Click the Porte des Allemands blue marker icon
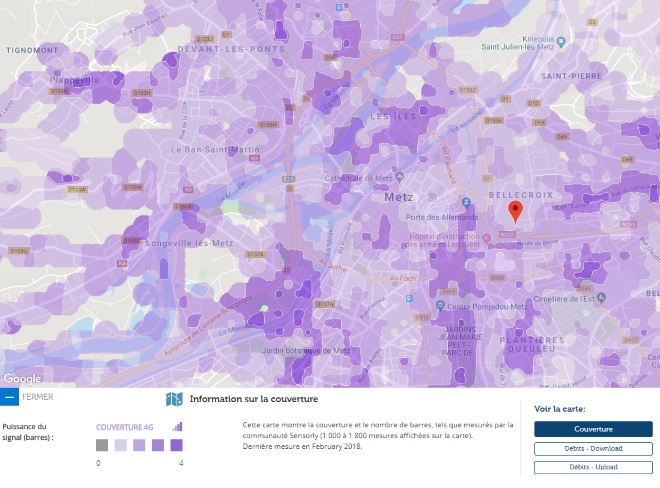 tap(466, 203)
